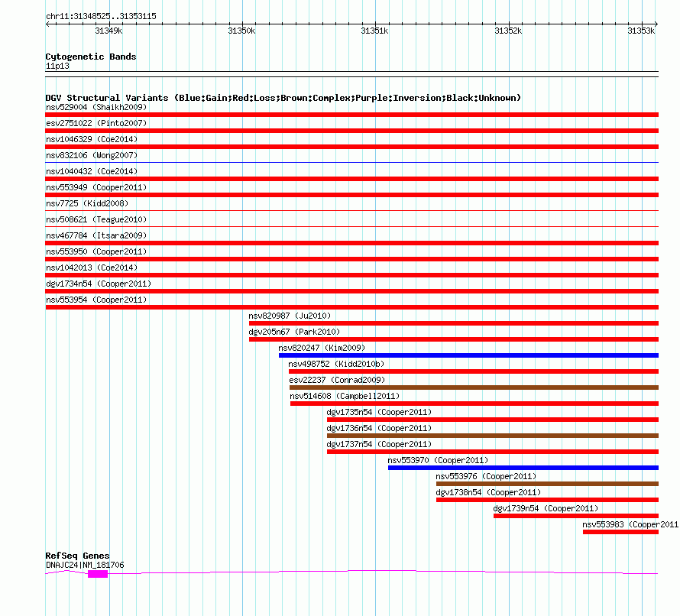
Task: Click the nsv820247 (Kim2009) label
Action: [x=322, y=348]
